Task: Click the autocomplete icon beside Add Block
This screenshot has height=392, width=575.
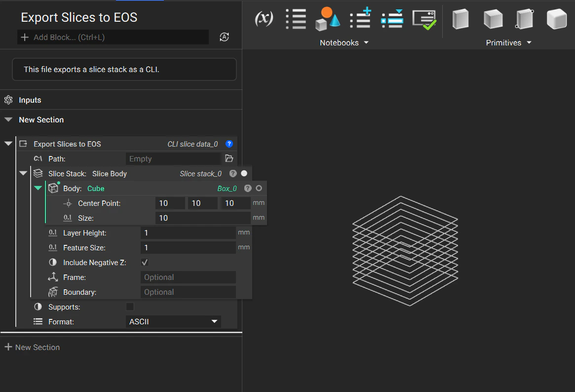Action: coord(224,37)
